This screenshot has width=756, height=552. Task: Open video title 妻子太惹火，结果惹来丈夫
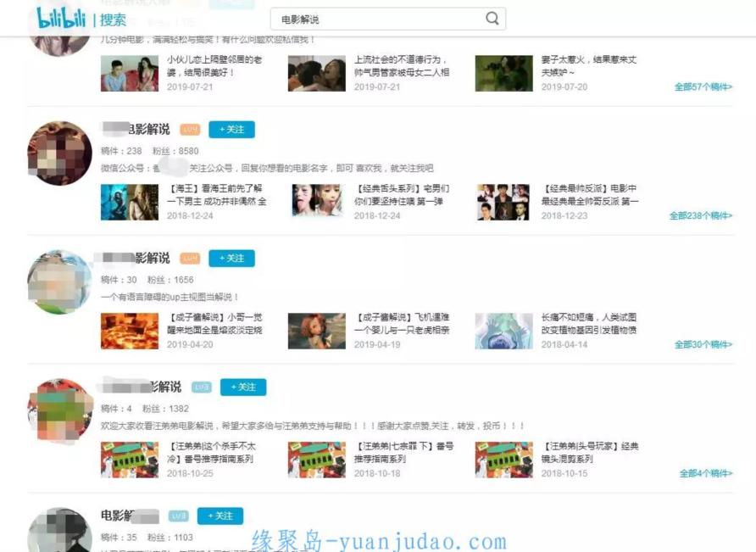[x=589, y=65]
